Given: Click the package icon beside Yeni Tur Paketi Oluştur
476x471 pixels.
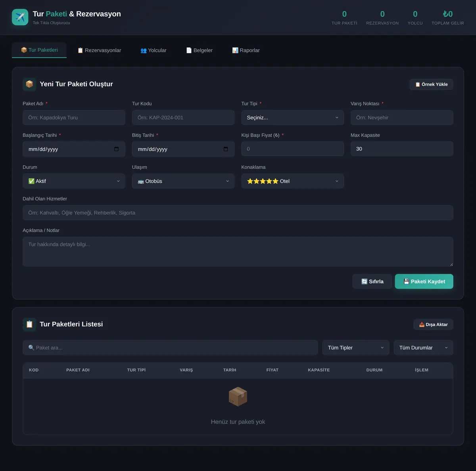Looking at the screenshot, I should click(x=29, y=84).
